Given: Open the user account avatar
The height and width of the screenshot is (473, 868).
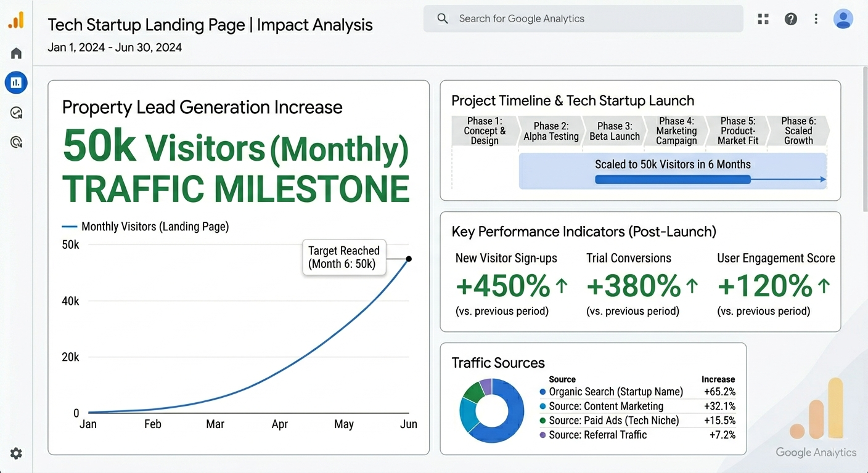Looking at the screenshot, I should [x=843, y=19].
